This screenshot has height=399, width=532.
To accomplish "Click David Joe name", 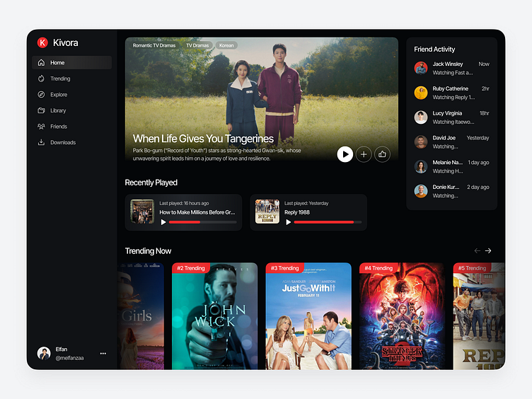I will pyautogui.click(x=444, y=138).
